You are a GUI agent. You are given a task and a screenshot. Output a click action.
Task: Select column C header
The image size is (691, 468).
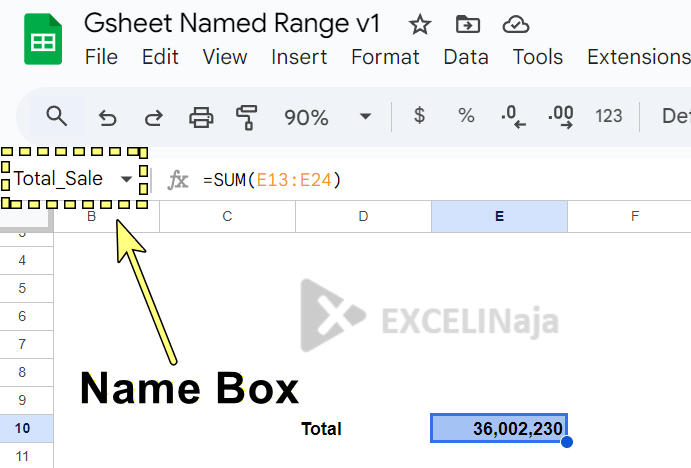(x=227, y=216)
